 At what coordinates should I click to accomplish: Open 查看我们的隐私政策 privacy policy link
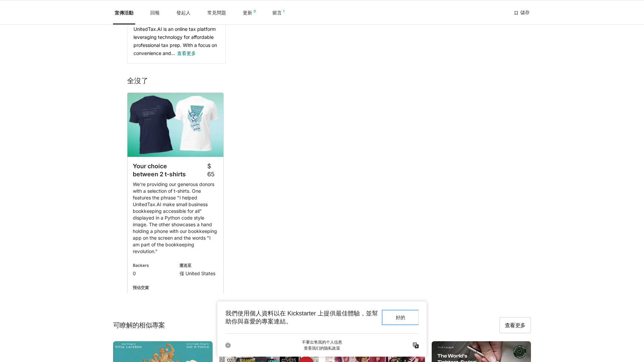pyautogui.click(x=322, y=348)
